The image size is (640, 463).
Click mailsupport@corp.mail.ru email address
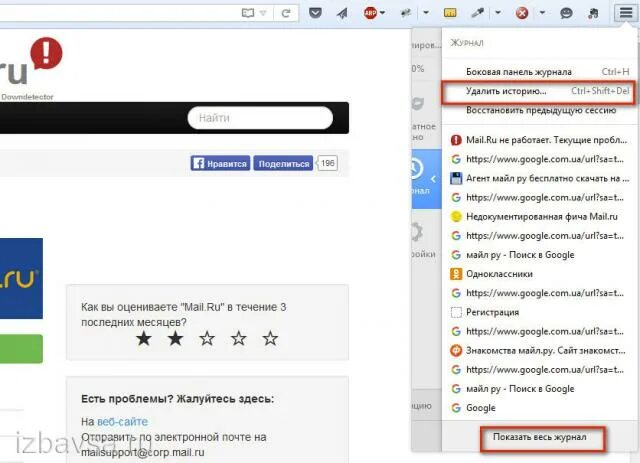(x=142, y=452)
